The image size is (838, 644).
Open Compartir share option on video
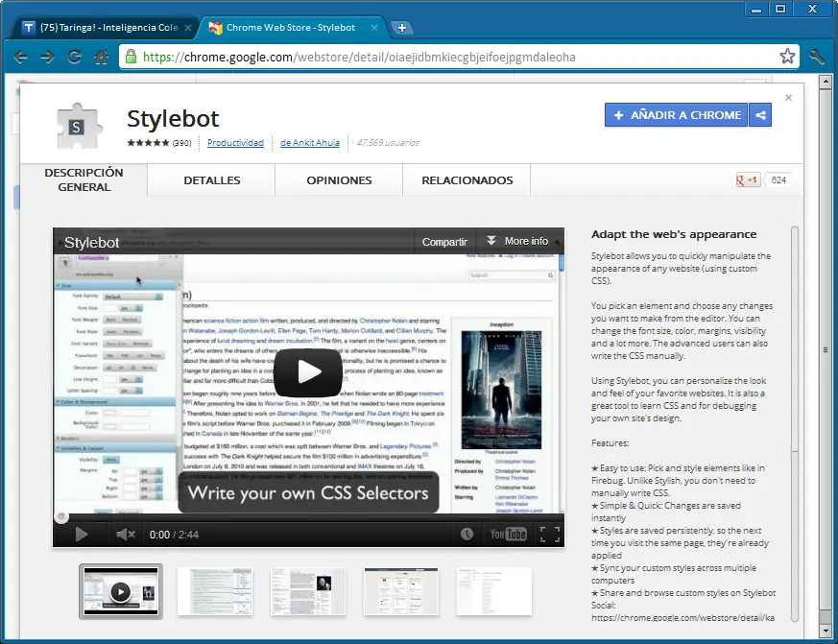pyautogui.click(x=444, y=242)
